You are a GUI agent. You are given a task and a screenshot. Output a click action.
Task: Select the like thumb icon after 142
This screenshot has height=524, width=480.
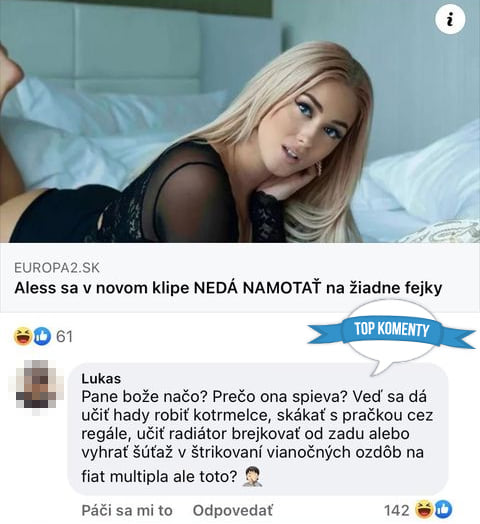tap(443, 510)
